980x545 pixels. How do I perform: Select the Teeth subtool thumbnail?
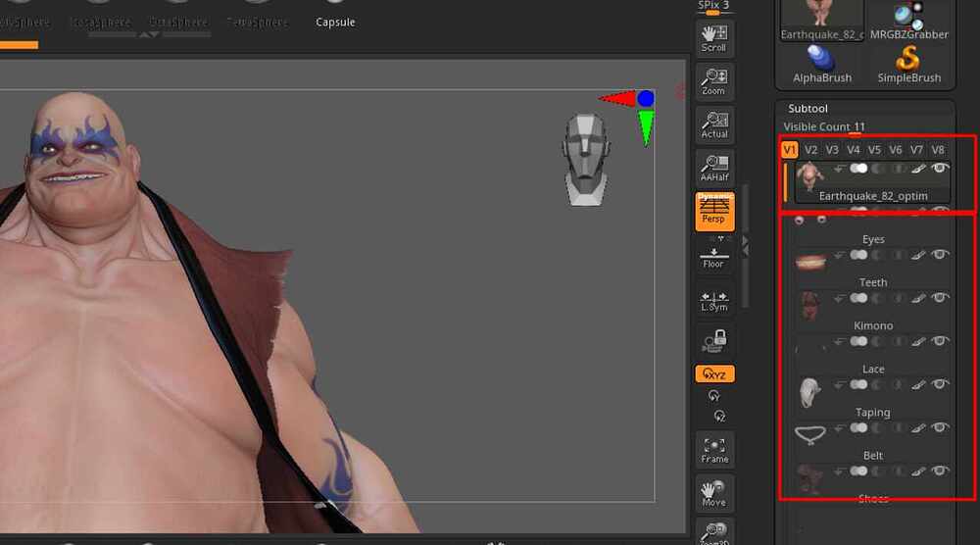click(x=810, y=262)
